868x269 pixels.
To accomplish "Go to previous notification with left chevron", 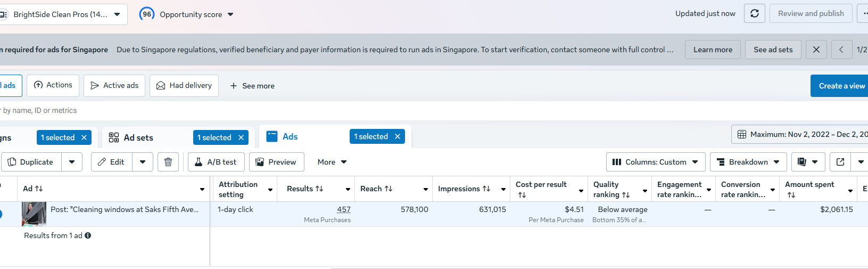I will 841,50.
